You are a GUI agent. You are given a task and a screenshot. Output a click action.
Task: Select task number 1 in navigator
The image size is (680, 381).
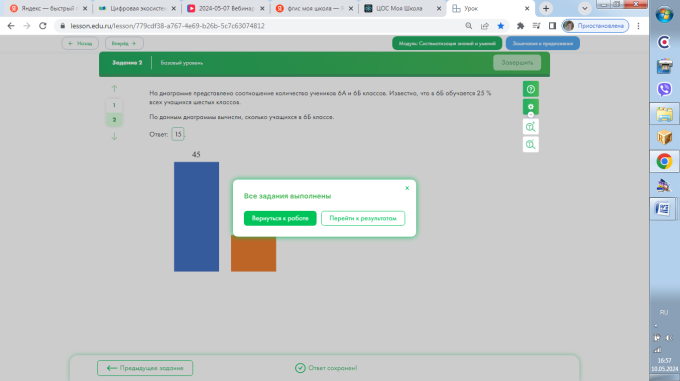tap(114, 105)
